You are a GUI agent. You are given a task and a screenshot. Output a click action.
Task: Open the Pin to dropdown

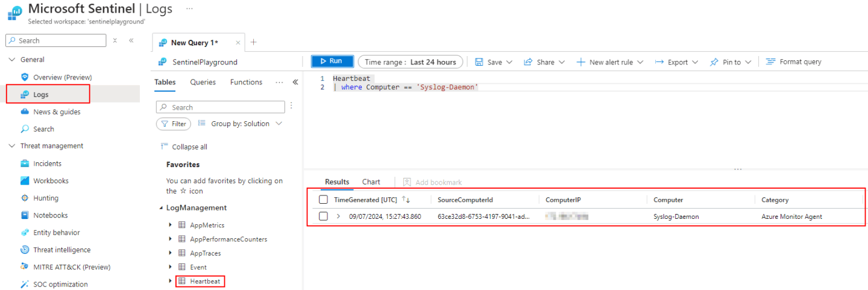point(731,62)
